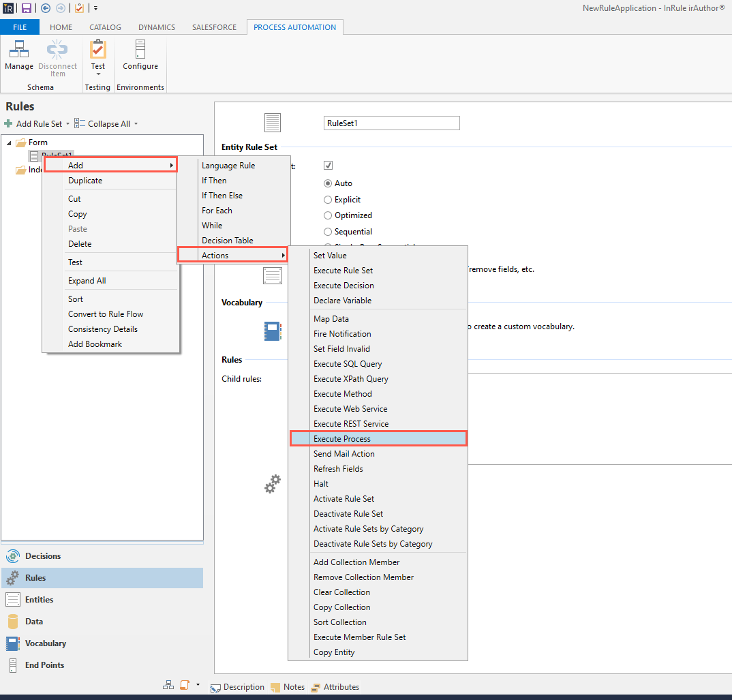Open the Collapse All dropdown arrow

[x=136, y=124]
